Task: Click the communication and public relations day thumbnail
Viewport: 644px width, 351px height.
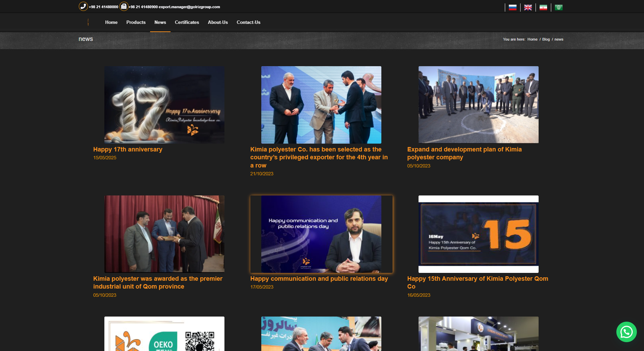Action: click(x=321, y=234)
